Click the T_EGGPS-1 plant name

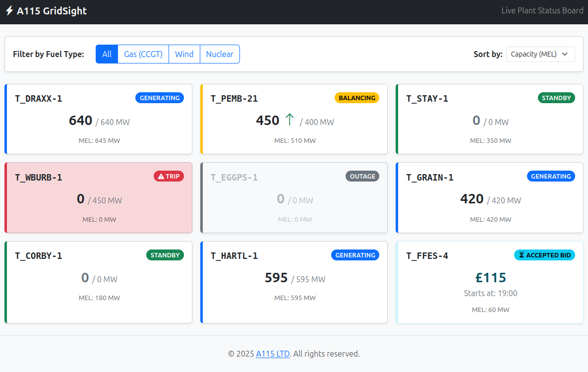click(235, 178)
